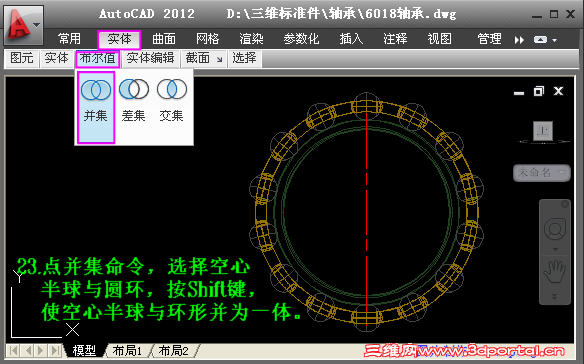Open the 选择 panel button

pyautogui.click(x=244, y=58)
